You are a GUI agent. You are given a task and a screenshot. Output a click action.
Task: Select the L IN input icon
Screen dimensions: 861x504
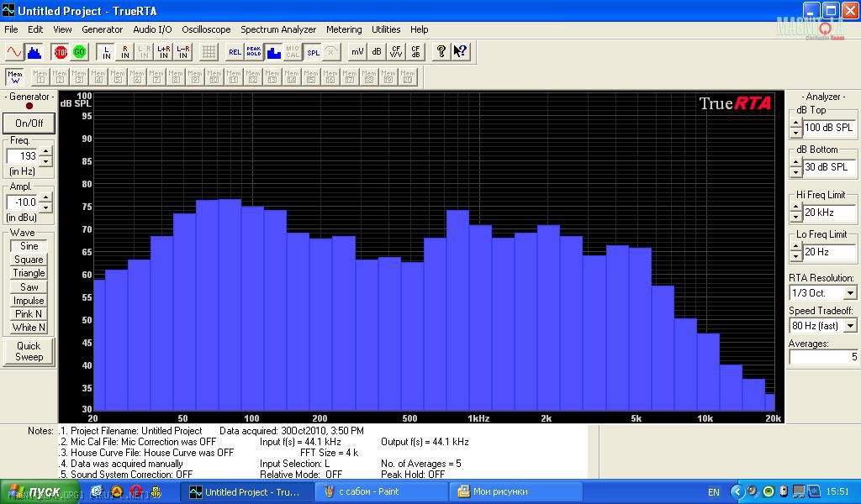point(106,52)
